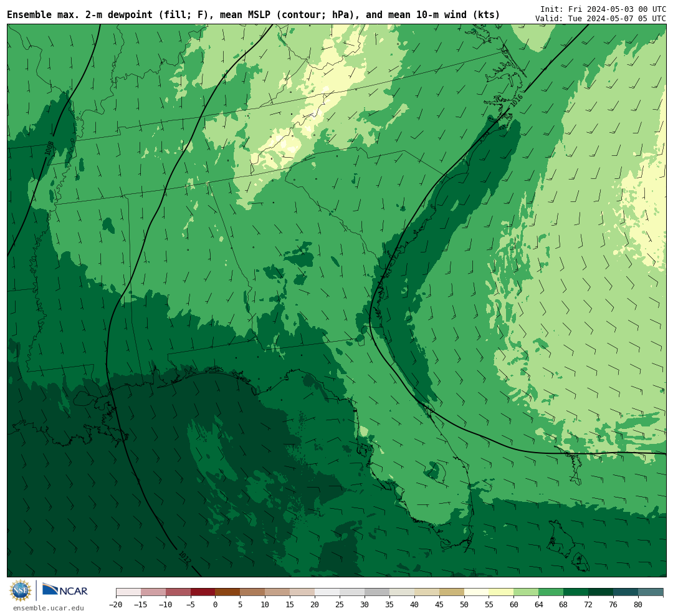
Task: Select colorbar swatch between 64 and 68
Action: (551, 592)
